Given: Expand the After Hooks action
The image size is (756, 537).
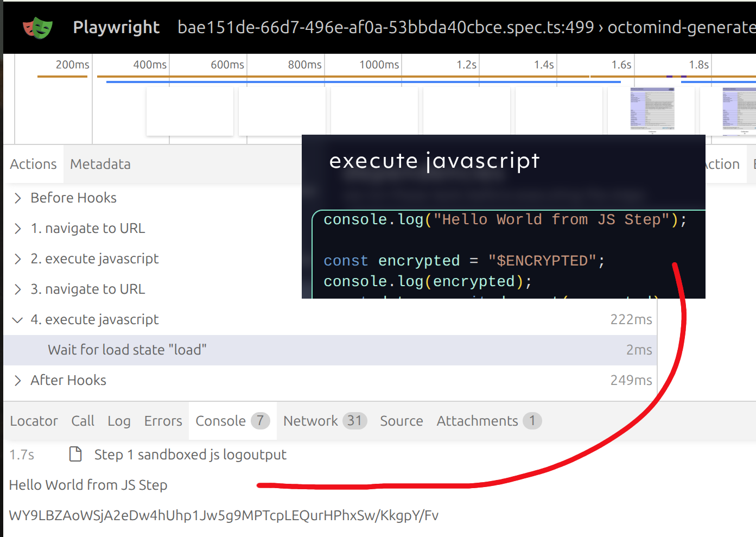Looking at the screenshot, I should click(x=18, y=380).
